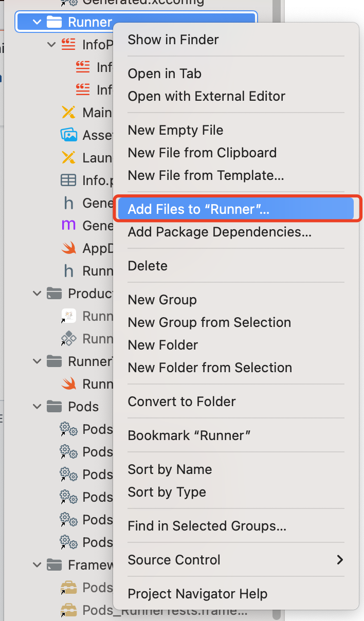Choose Add Package Dependencies…
Screen dimensions: 364x621
220,232
